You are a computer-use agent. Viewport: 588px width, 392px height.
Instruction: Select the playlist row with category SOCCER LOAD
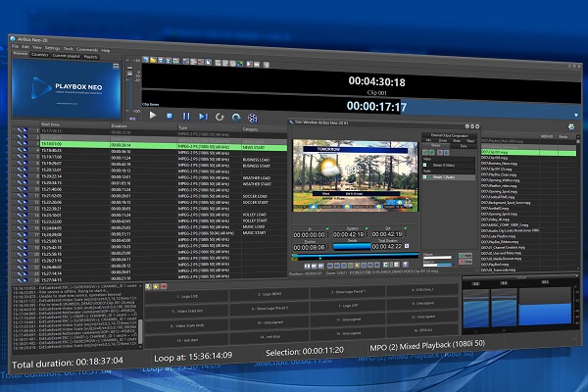pos(163,196)
